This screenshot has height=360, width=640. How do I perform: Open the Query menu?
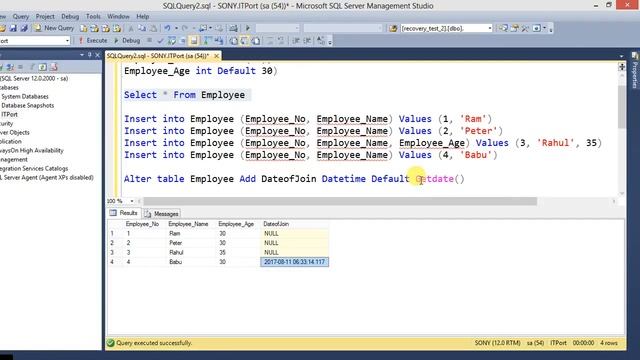click(20, 16)
